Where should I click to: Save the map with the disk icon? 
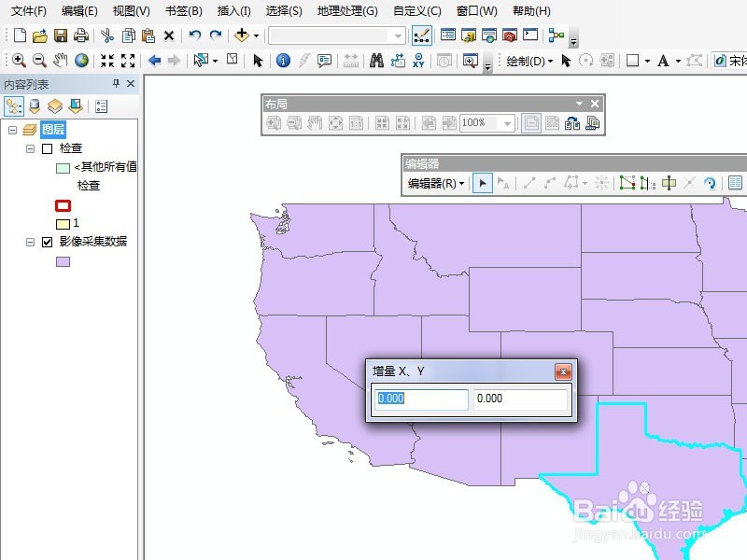[61, 35]
